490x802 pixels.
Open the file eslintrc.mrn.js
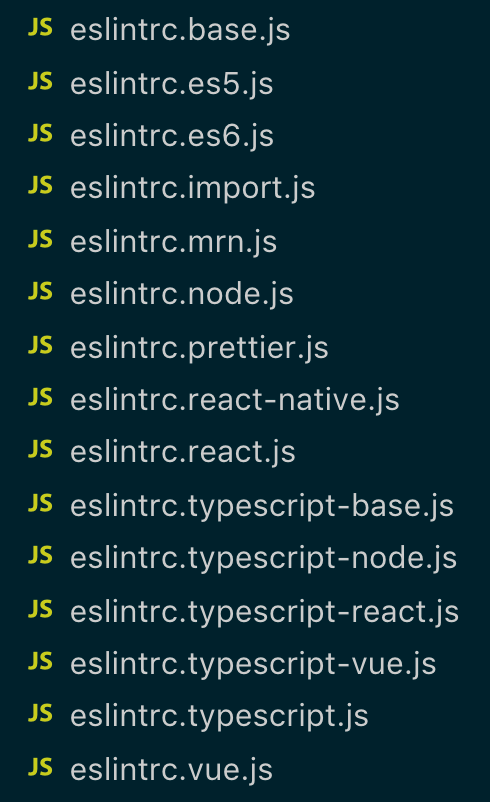click(x=173, y=242)
